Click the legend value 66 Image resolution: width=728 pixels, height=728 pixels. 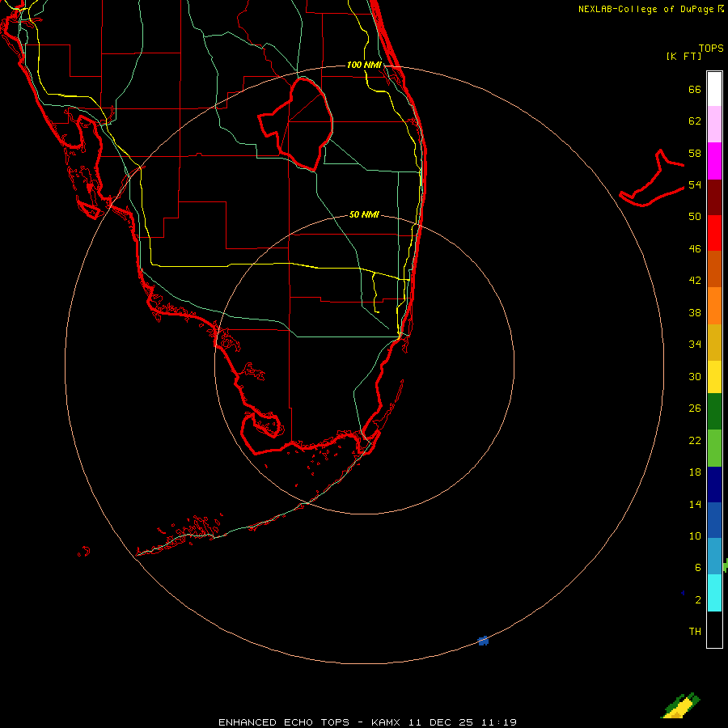695,89
